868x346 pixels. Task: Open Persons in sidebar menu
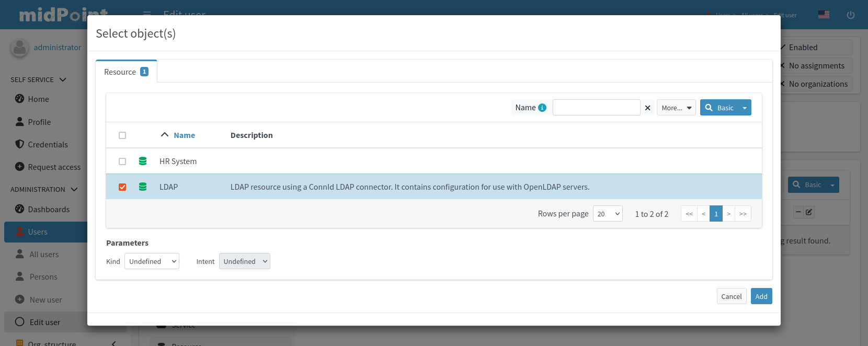43,277
